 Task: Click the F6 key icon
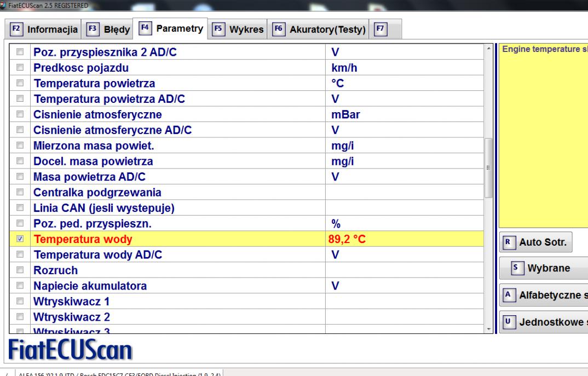pos(279,29)
